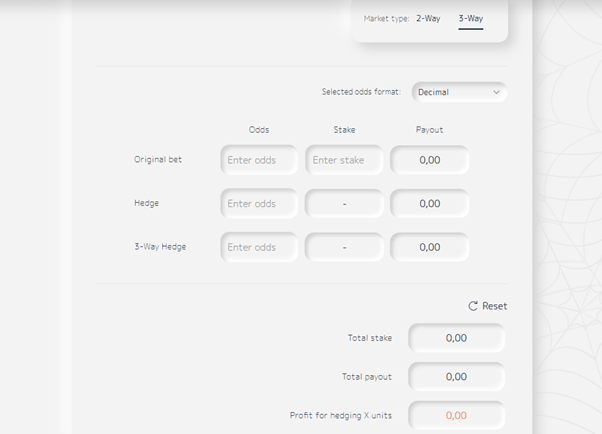Click the 3-Way Hedge payout box
The width and height of the screenshot is (602, 434).
[x=430, y=247]
